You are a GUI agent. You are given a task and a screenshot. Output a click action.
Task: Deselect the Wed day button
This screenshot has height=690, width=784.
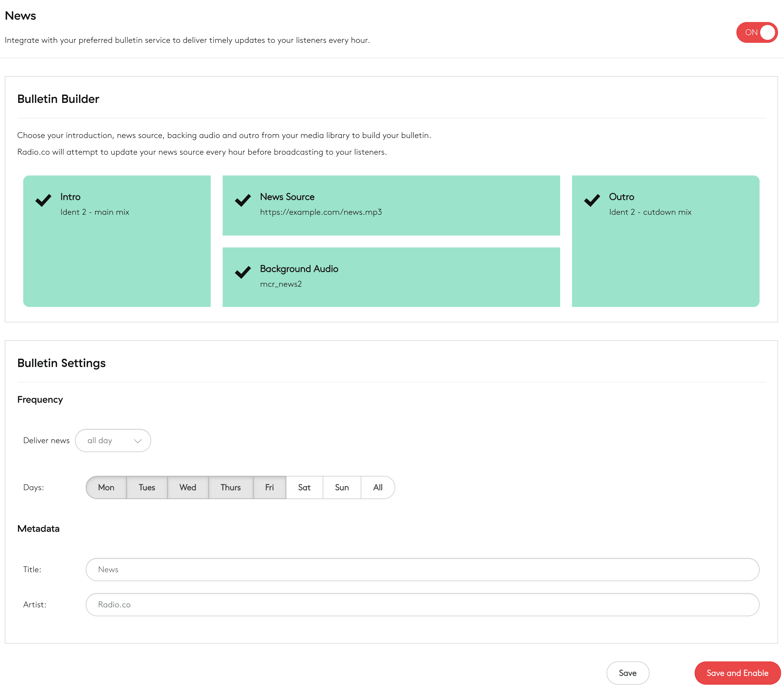pyautogui.click(x=188, y=487)
